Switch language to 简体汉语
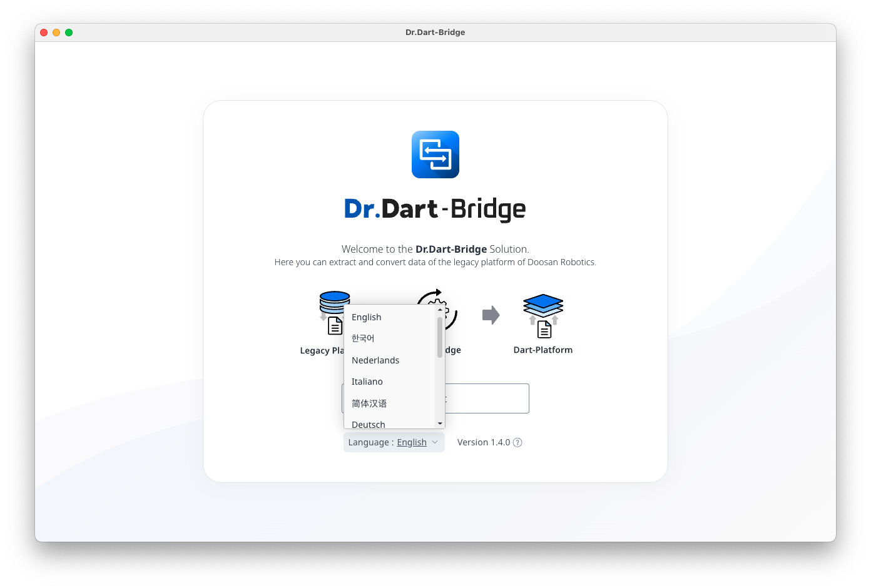This screenshot has height=588, width=871. tap(369, 403)
